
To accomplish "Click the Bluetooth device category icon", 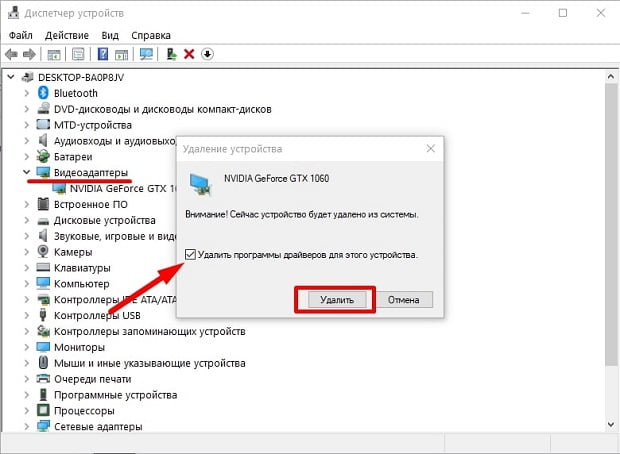I will tap(43, 93).
